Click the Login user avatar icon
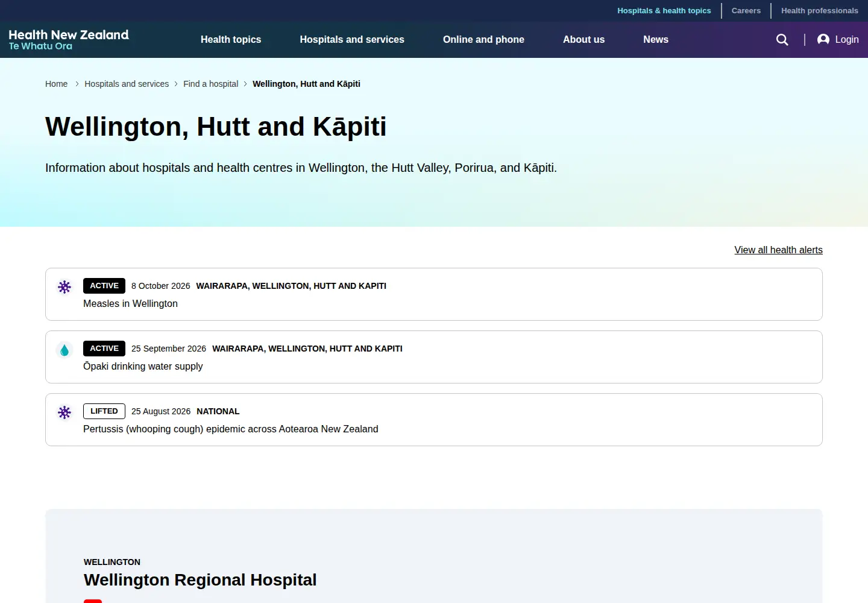The height and width of the screenshot is (603, 868). tap(823, 39)
